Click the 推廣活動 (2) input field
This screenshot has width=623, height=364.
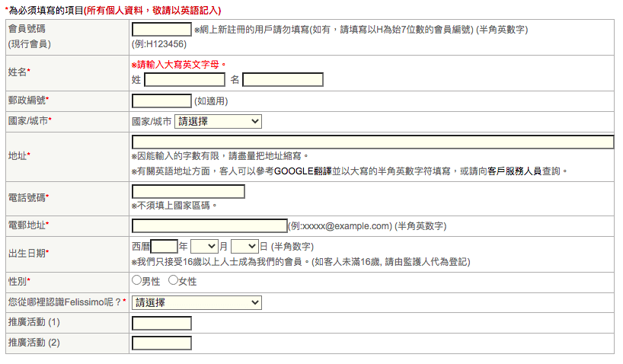pyautogui.click(x=161, y=343)
